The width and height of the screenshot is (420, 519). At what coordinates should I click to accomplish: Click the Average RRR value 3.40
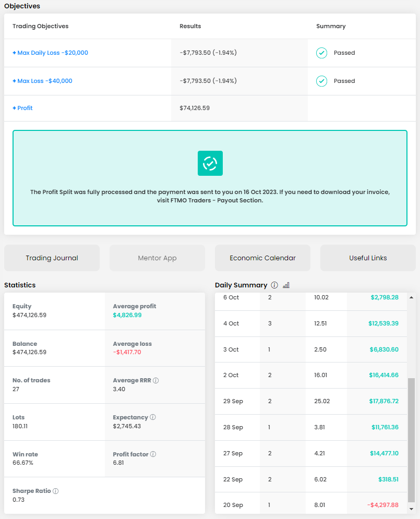[119, 389]
